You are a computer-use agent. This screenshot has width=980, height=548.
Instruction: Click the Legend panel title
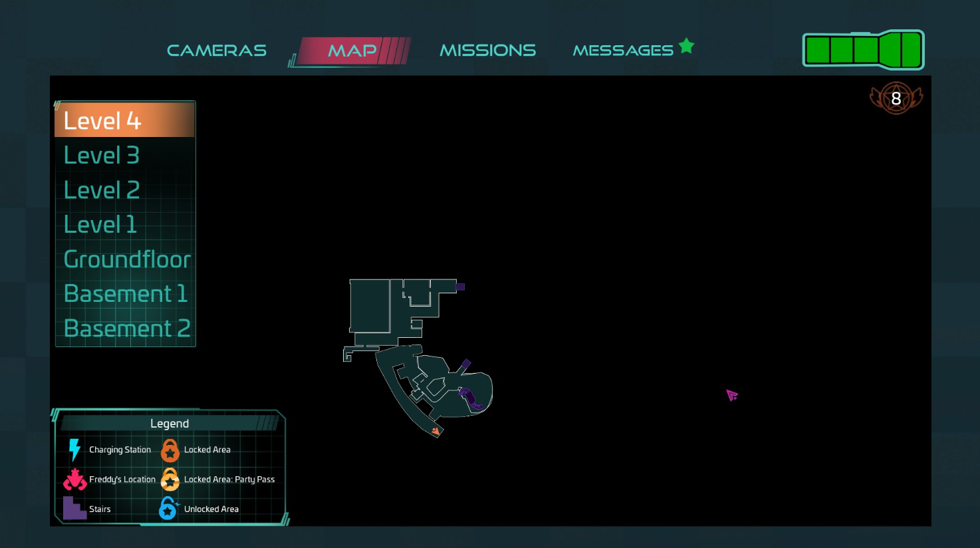coord(170,424)
